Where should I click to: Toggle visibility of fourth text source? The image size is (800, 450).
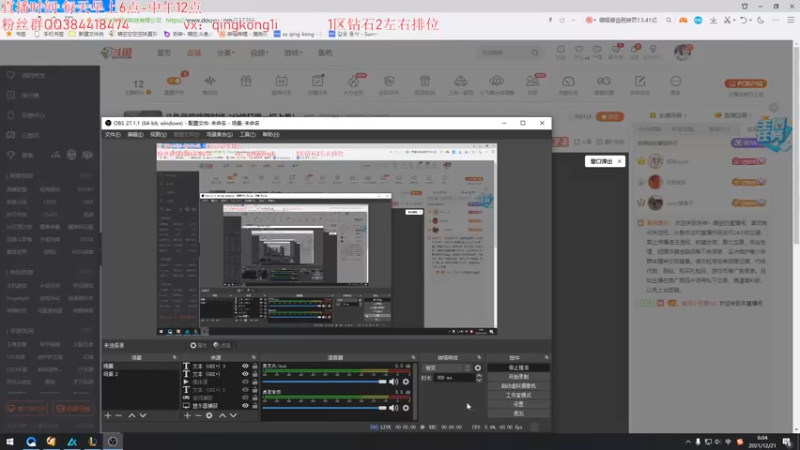pyautogui.click(x=245, y=390)
